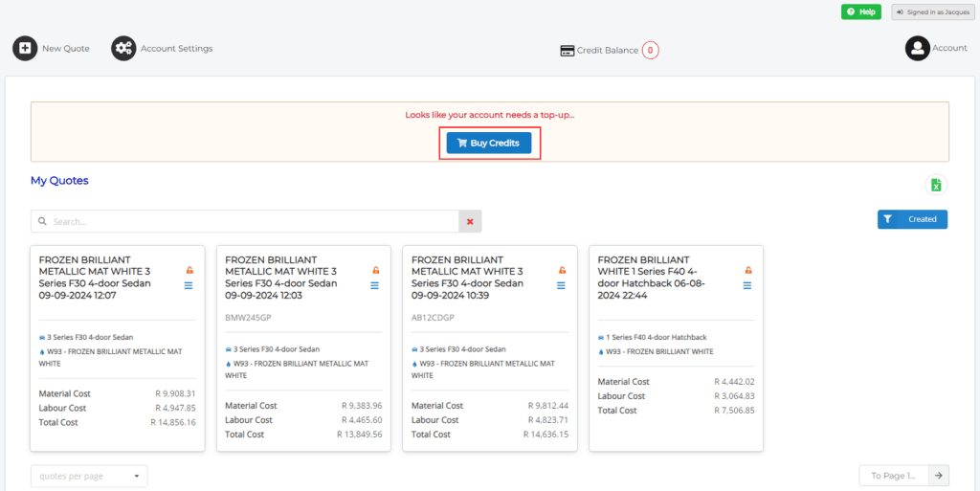The height and width of the screenshot is (491, 980).
Task: Open Account Settings gears icon
Action: tap(123, 48)
